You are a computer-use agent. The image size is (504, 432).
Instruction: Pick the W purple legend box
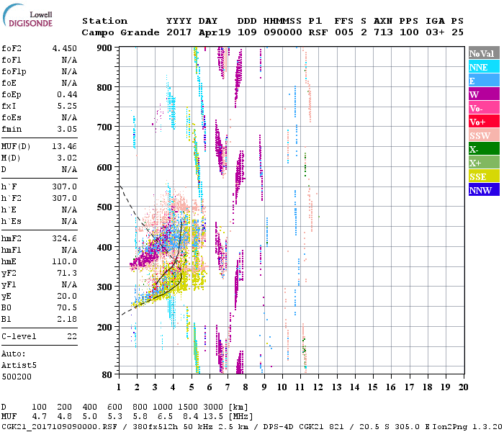pos(484,94)
